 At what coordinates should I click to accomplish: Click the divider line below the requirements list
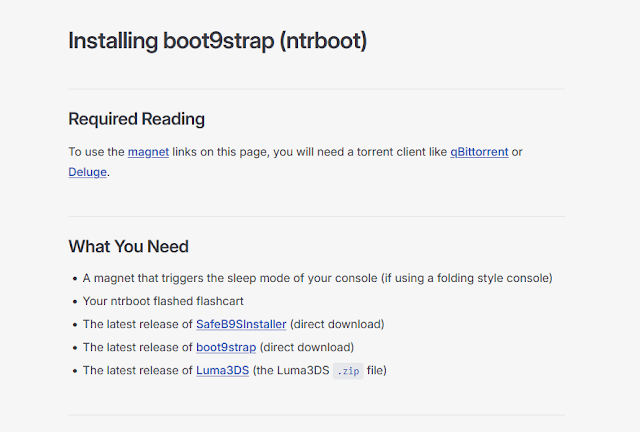[x=316, y=415]
